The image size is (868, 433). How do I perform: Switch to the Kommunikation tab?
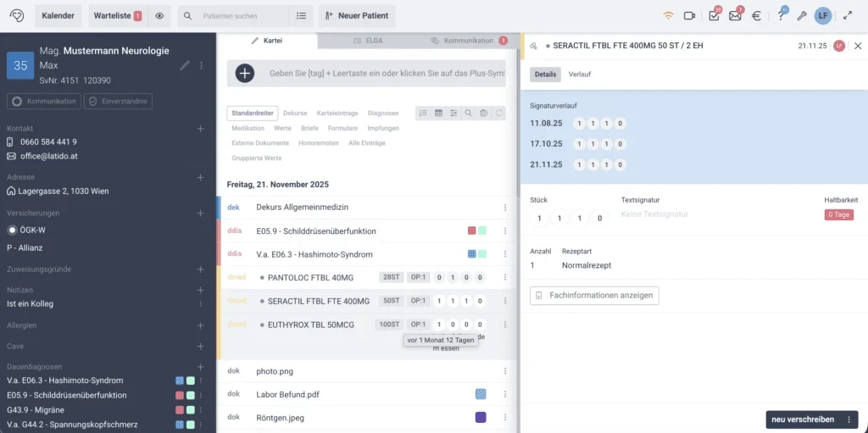click(x=469, y=41)
